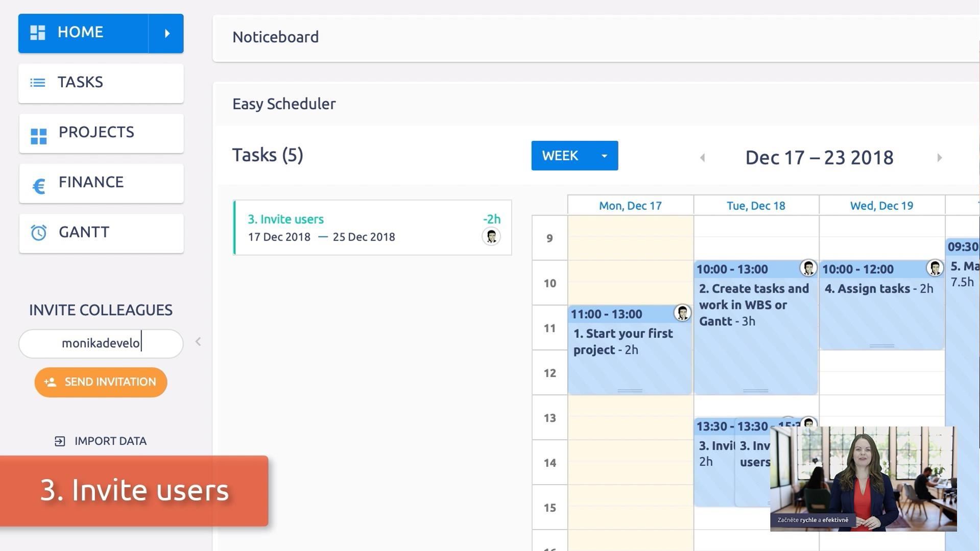Click the Home dashboard grid icon

tap(38, 33)
